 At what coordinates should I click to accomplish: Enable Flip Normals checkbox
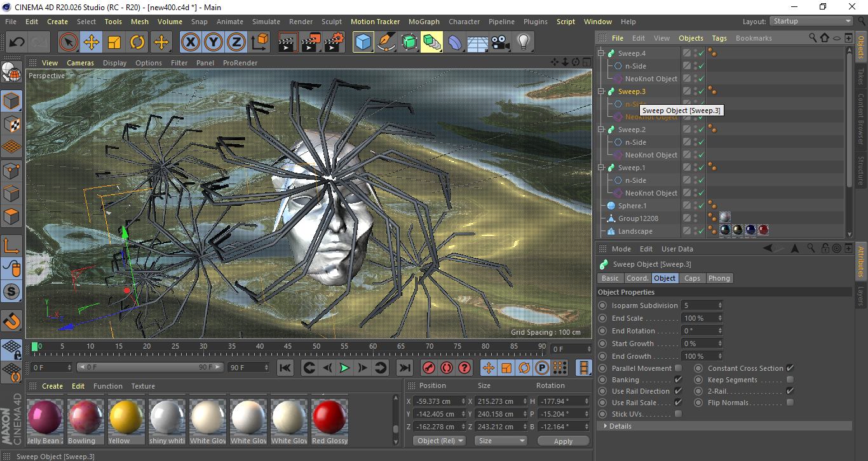point(790,403)
